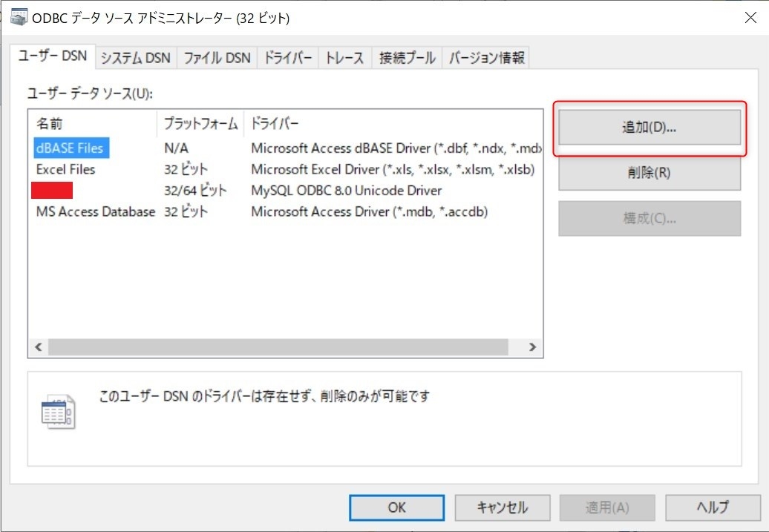This screenshot has height=532, width=769.
Task: Select the dBASE Files data source
Action: 70,148
